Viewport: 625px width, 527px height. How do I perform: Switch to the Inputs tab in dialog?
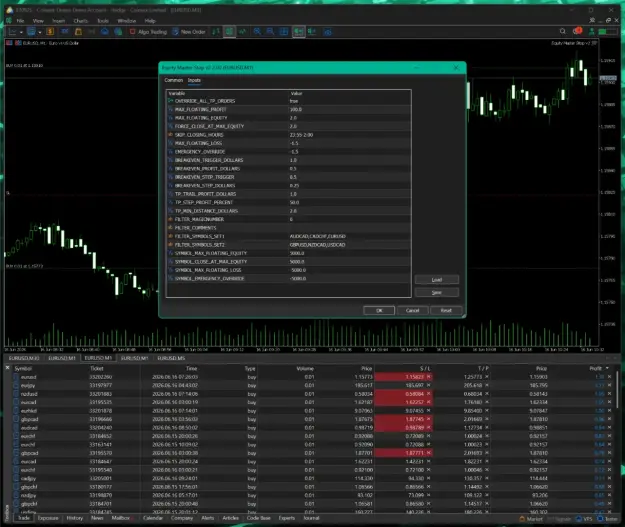(194, 80)
